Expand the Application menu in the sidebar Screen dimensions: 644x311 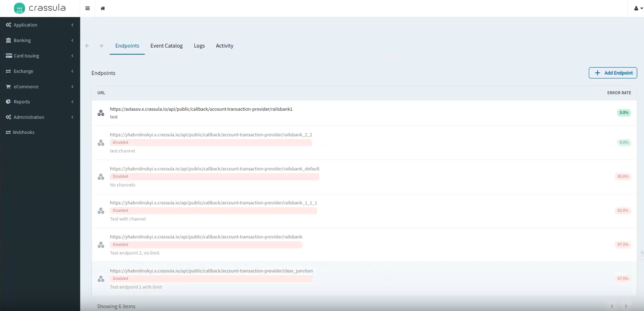point(25,25)
